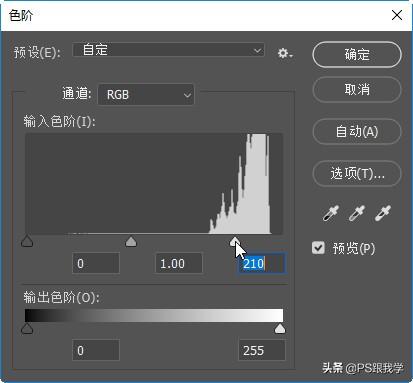
Task: Open the preset options gear menu
Action: click(x=285, y=53)
